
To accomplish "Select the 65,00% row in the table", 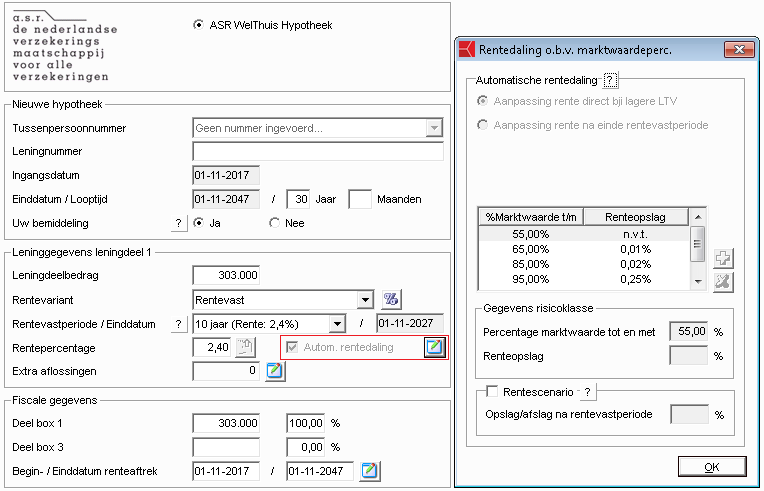I will coord(585,249).
